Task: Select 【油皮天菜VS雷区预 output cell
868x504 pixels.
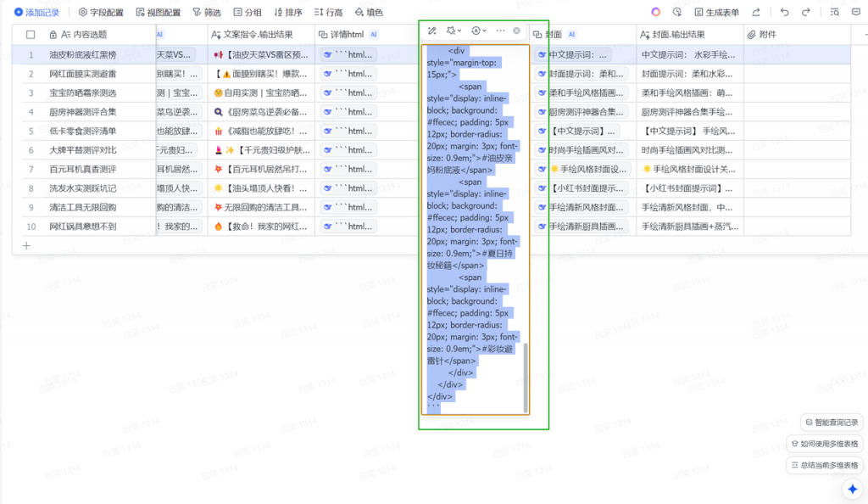Action: [x=261, y=55]
